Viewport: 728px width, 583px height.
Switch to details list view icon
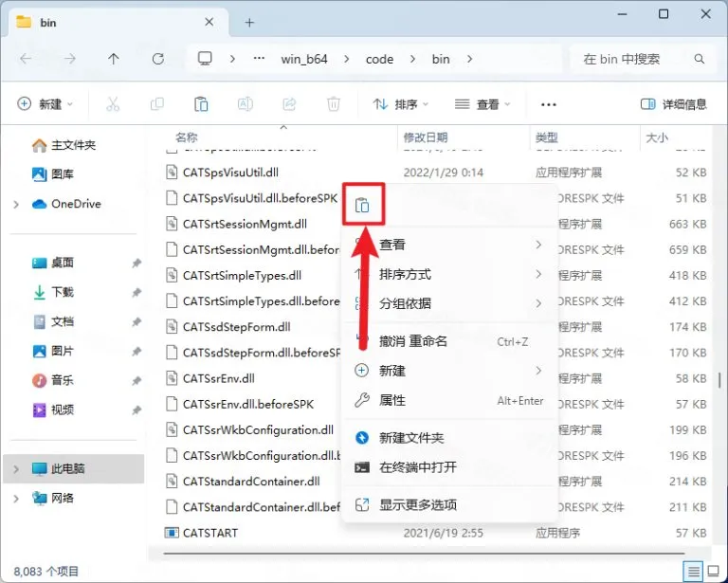693,570
